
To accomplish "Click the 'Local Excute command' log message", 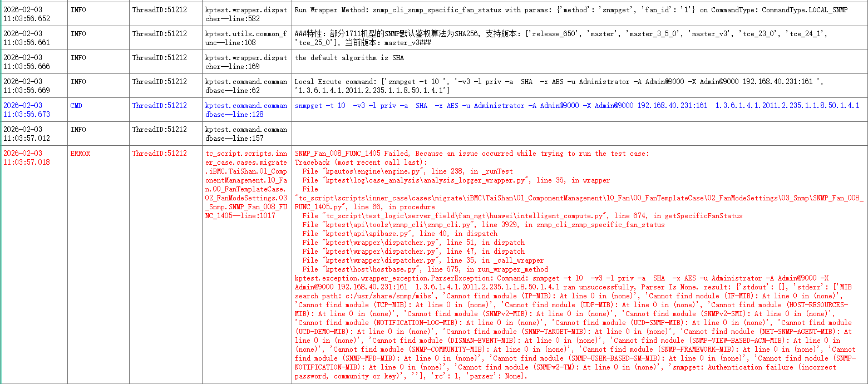I will (x=559, y=86).
